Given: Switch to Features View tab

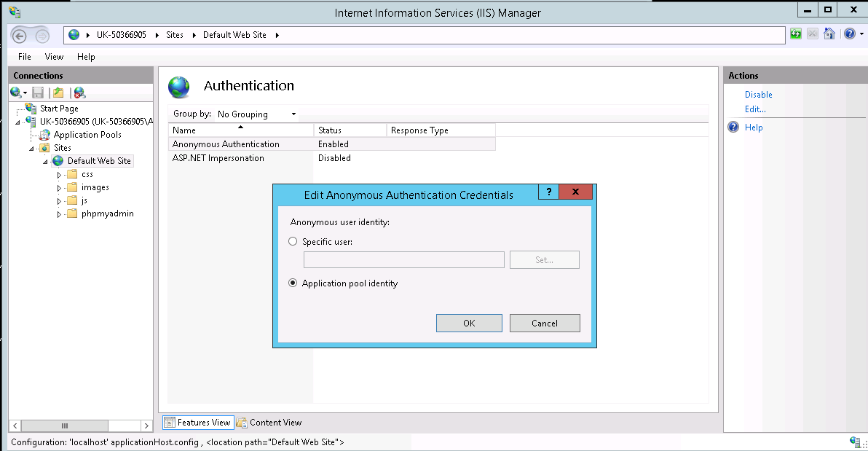Looking at the screenshot, I should tap(198, 422).
